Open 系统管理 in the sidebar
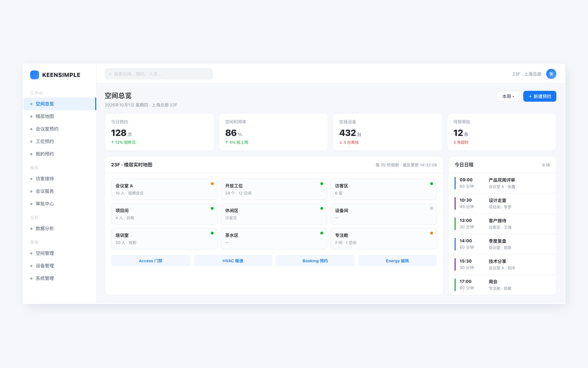The image size is (588, 368). click(x=60, y=278)
